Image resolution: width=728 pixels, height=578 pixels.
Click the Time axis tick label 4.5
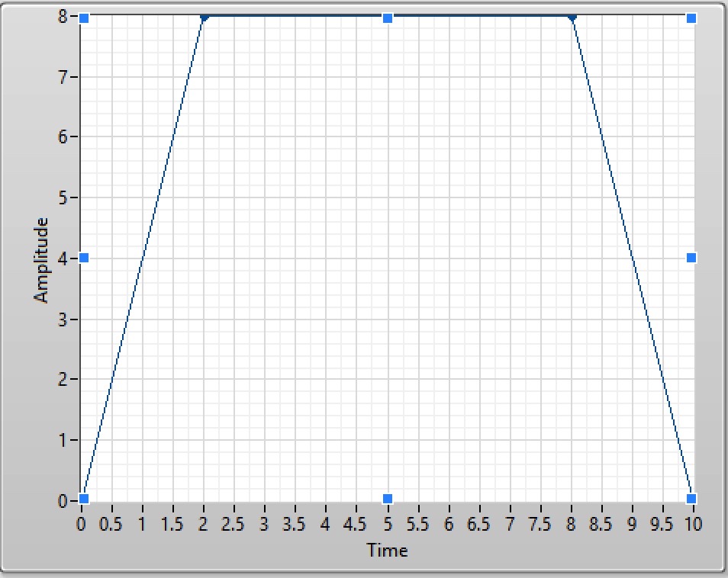click(355, 524)
